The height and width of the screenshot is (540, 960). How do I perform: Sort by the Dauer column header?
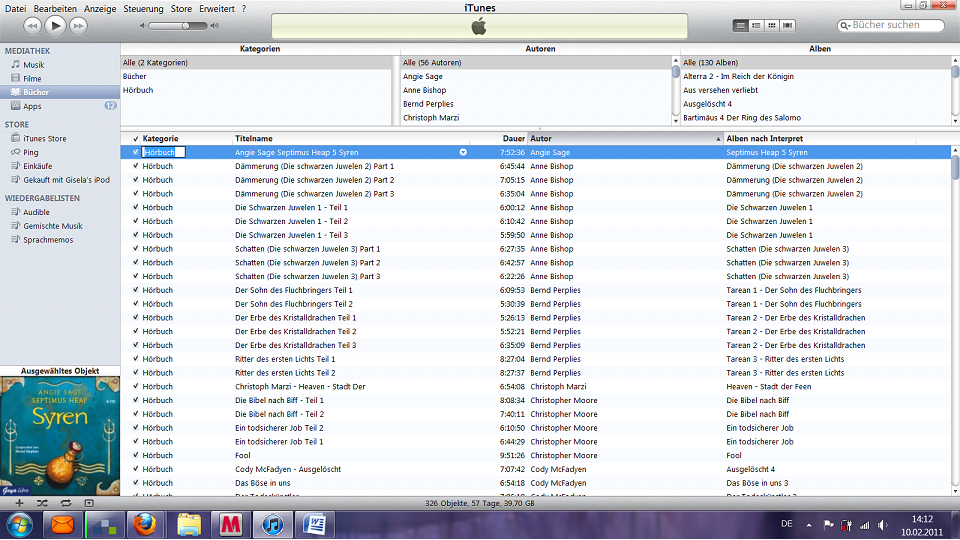pos(498,138)
